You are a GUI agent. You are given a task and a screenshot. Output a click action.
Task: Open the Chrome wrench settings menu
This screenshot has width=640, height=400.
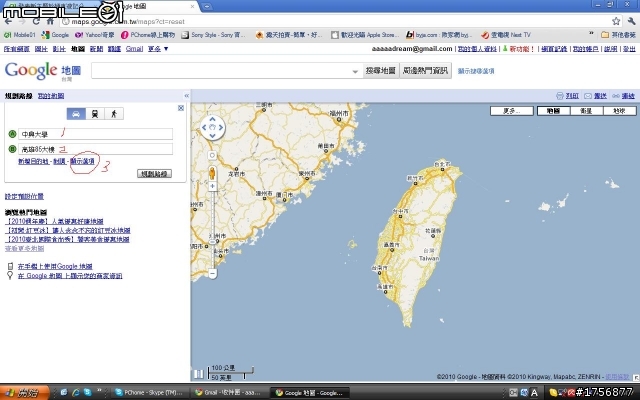[631, 21]
